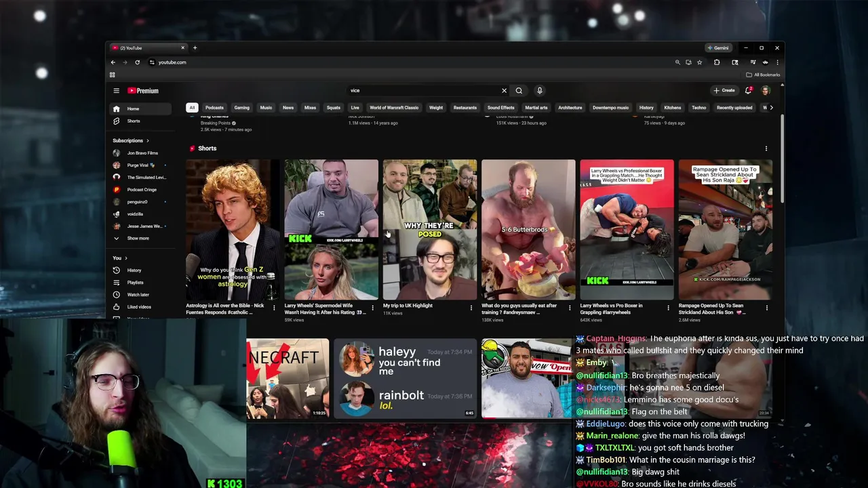Select the Martial arts filter chip
The height and width of the screenshot is (488, 868).
[x=536, y=108]
